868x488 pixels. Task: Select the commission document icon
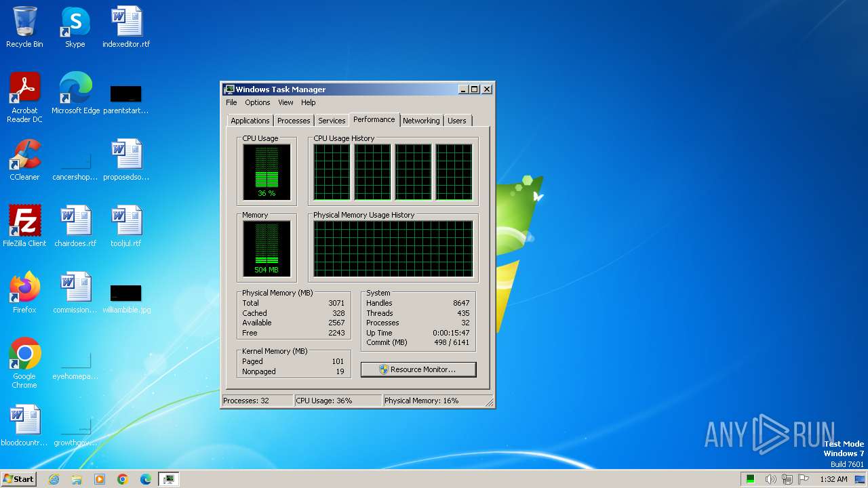tap(75, 292)
